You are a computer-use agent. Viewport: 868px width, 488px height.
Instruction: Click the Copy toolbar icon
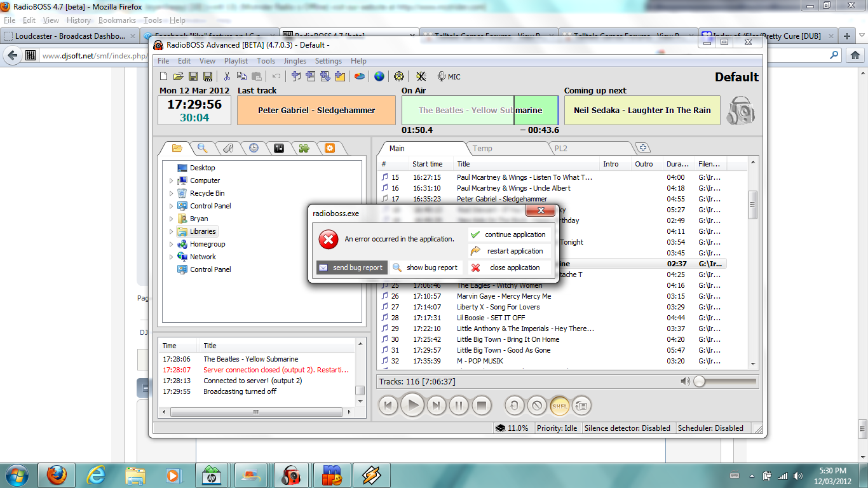[242, 76]
